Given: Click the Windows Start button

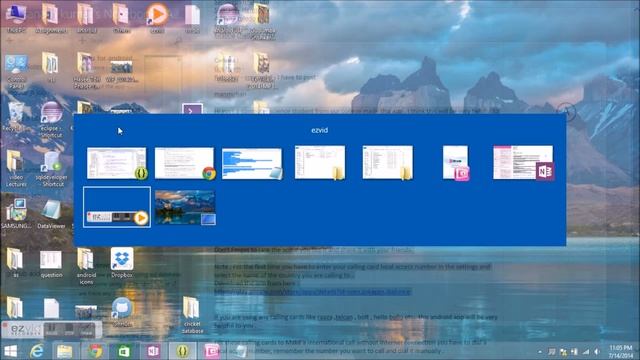Looking at the screenshot, I should [11, 351].
